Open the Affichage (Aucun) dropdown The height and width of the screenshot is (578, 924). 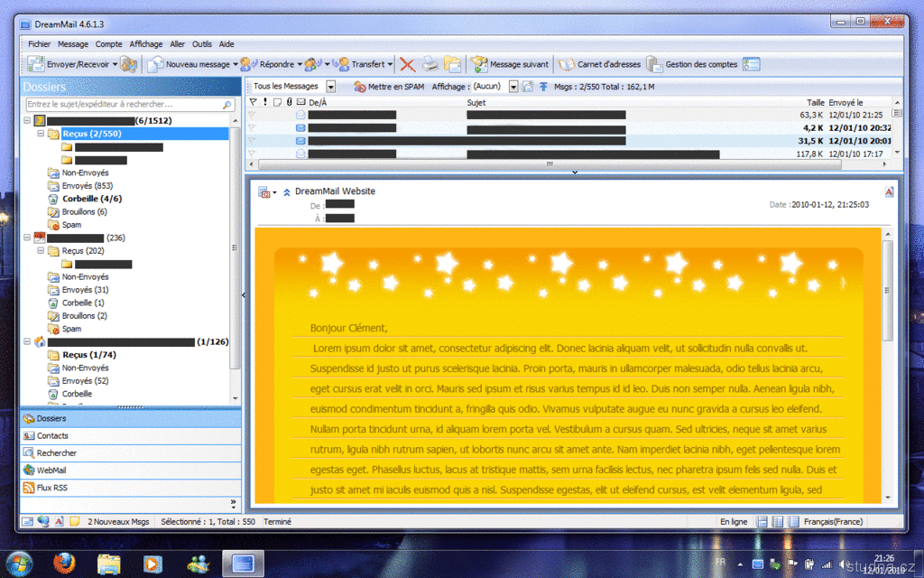pos(513,87)
